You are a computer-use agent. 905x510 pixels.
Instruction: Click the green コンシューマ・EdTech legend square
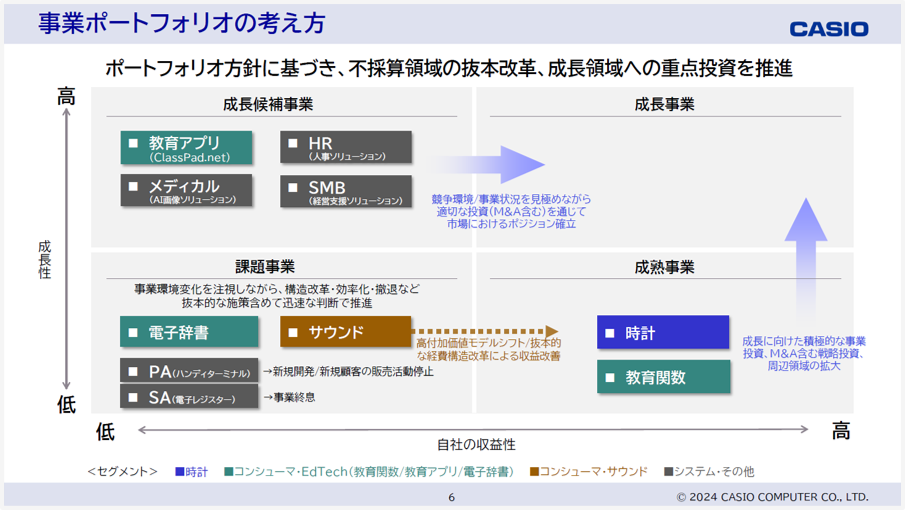[x=229, y=472]
